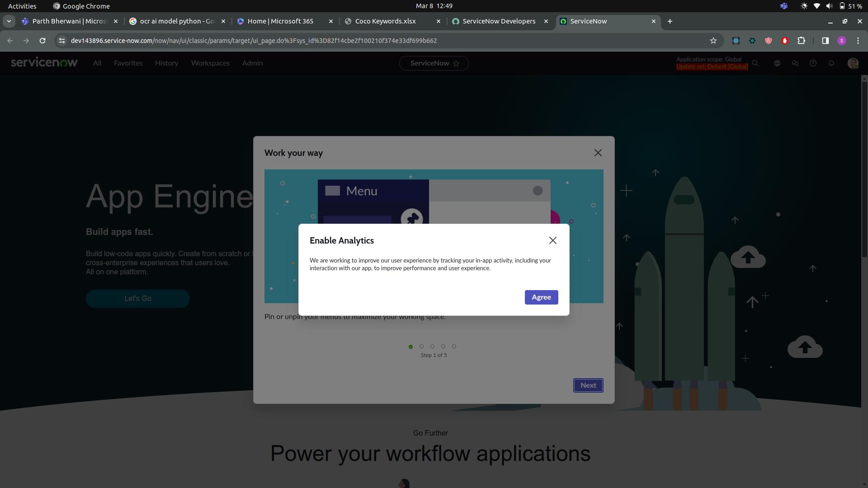View site information icon
The image size is (868, 488).
(x=62, y=41)
